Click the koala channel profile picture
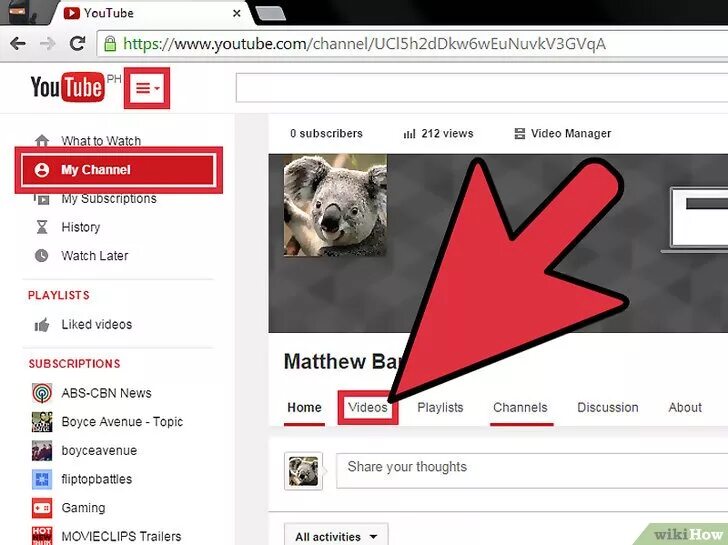The height and width of the screenshot is (545, 728). pyautogui.click(x=335, y=205)
